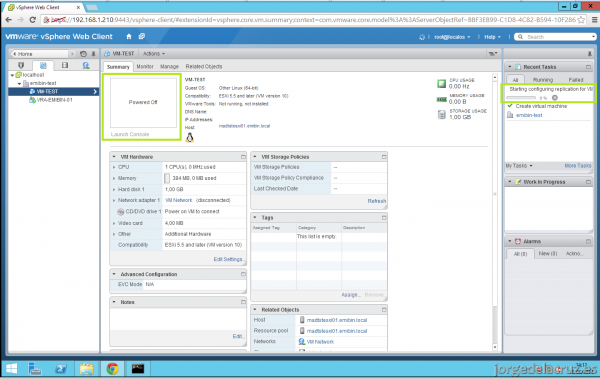
Task: Collapse the Notes section
Action: (114, 302)
